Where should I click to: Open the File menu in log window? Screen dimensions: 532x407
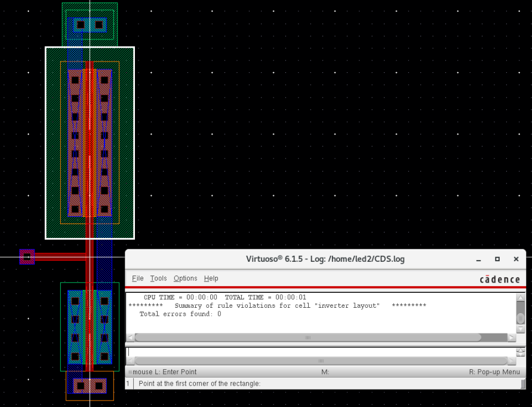[x=138, y=279]
